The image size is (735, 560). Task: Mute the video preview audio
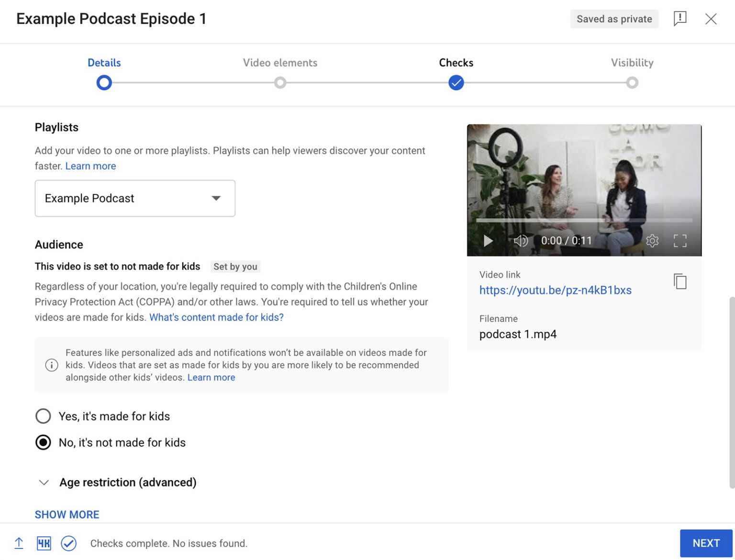521,241
